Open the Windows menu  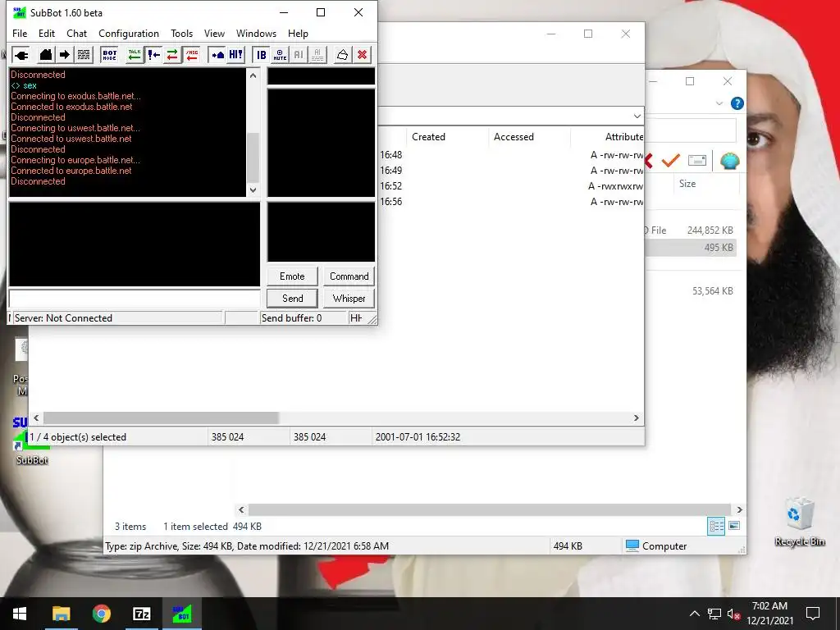(256, 33)
